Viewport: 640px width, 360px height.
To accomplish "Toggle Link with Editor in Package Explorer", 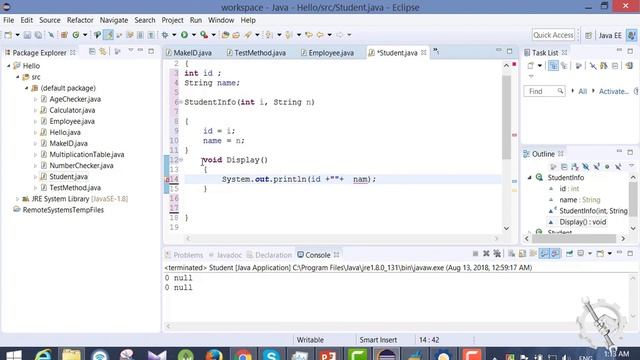I will (103, 52).
